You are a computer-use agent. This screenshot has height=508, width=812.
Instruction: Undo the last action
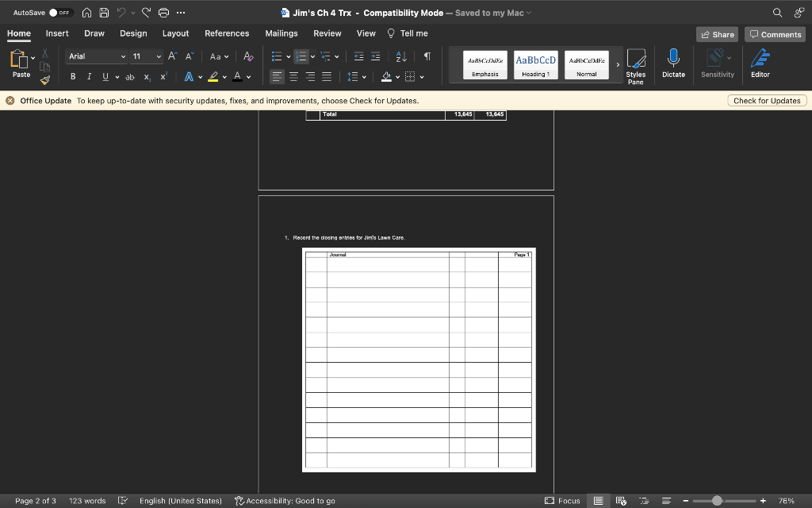click(121, 13)
